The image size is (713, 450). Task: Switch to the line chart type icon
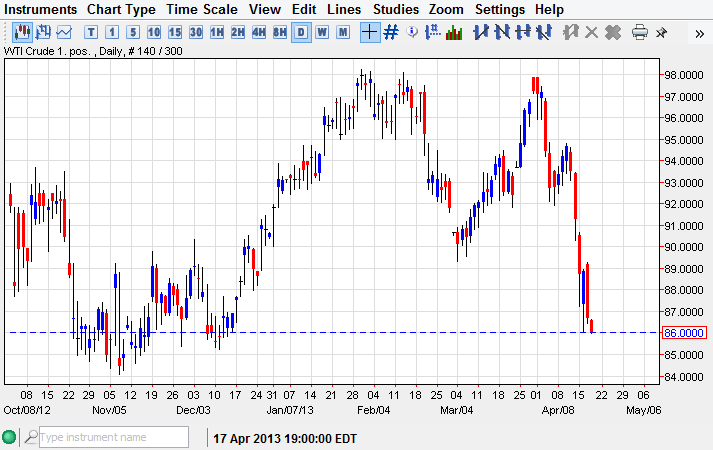(x=64, y=32)
